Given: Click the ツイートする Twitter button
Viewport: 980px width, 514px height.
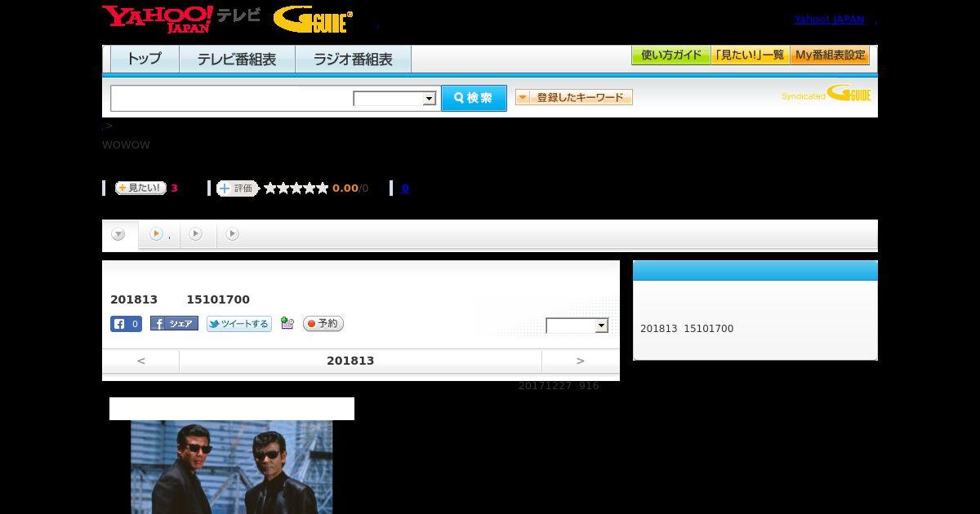Looking at the screenshot, I should (238, 324).
